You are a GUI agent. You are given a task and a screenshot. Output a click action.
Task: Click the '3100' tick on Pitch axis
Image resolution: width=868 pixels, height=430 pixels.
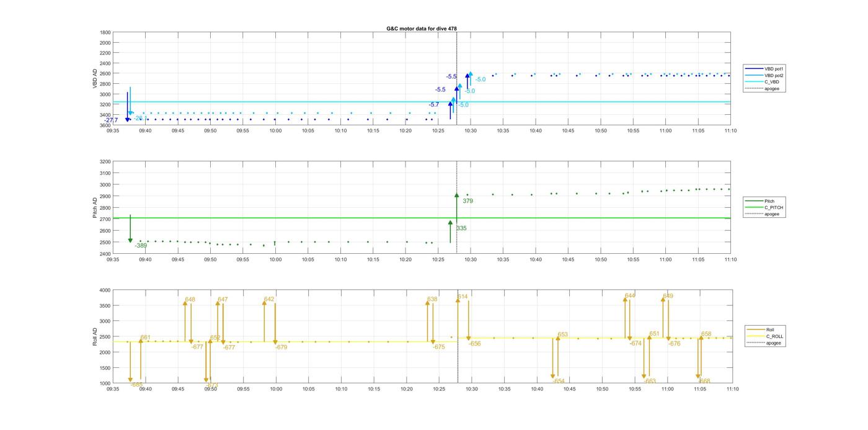click(x=105, y=173)
